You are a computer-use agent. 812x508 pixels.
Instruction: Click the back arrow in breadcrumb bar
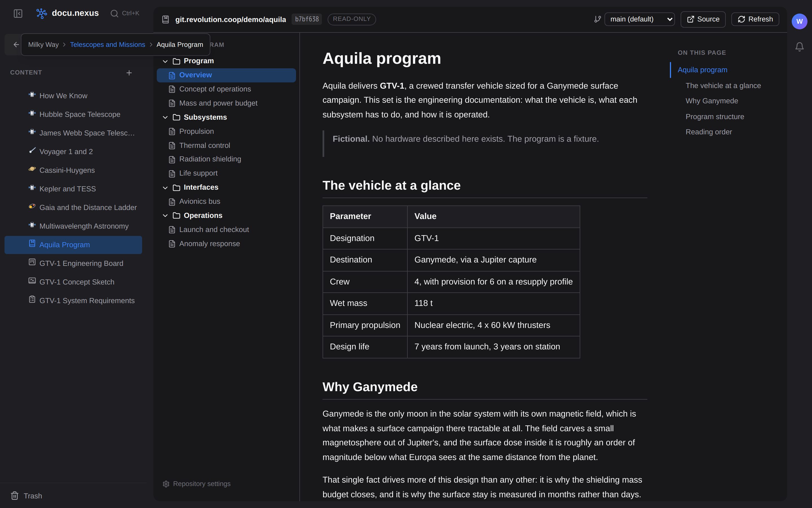pos(16,45)
